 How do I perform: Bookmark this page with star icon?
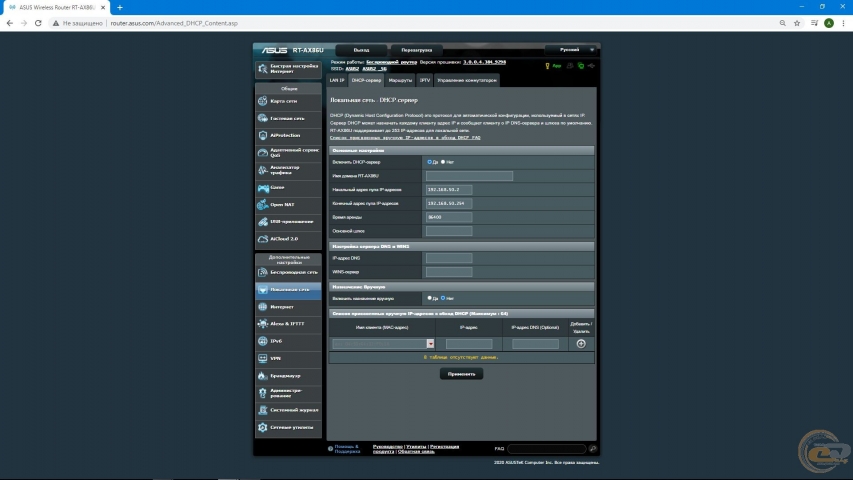[797, 23]
